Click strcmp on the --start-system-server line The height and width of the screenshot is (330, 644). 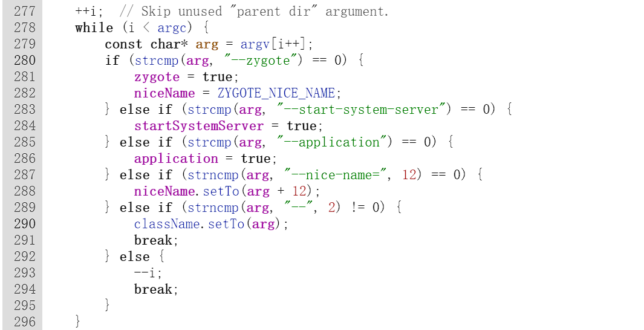209,110
